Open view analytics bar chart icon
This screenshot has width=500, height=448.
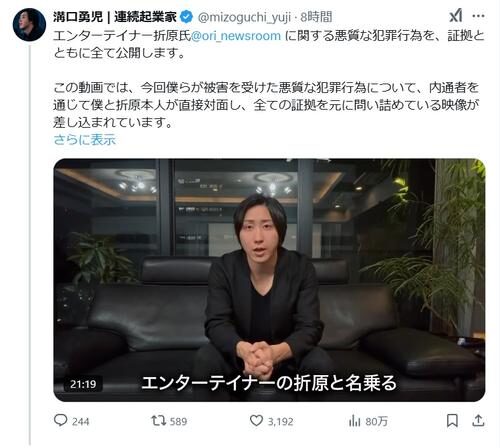pos(354,421)
